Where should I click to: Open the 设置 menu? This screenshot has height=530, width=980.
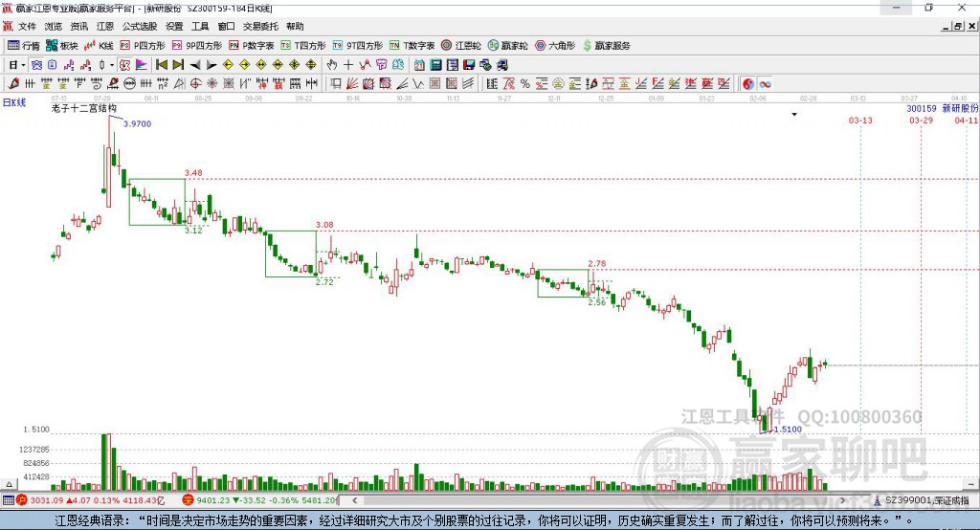tap(174, 26)
